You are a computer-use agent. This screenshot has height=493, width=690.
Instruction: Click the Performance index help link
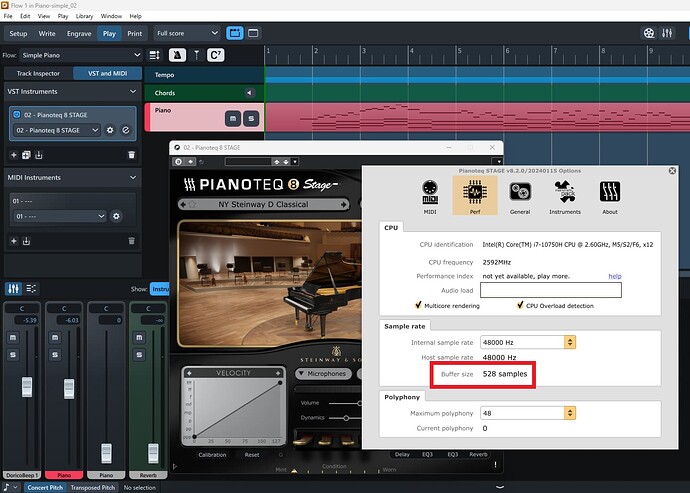(615, 276)
